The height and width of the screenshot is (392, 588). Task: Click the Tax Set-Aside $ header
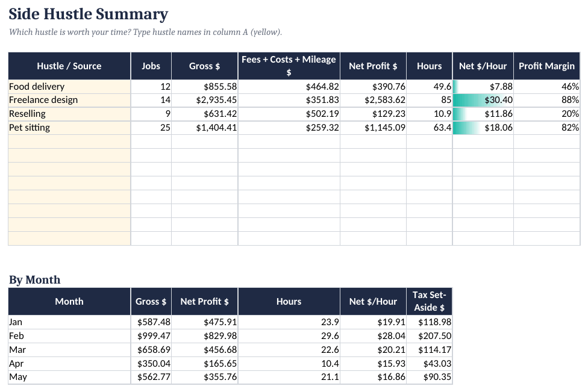[430, 301]
